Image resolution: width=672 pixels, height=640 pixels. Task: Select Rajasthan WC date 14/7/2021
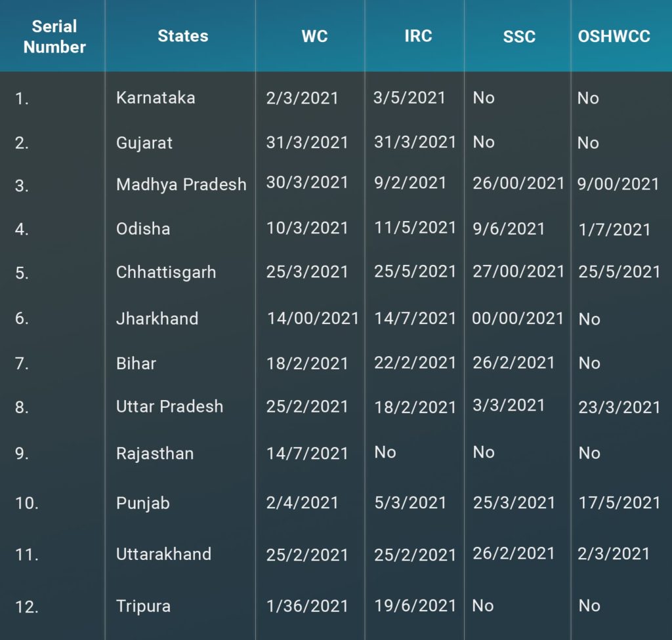tap(307, 453)
